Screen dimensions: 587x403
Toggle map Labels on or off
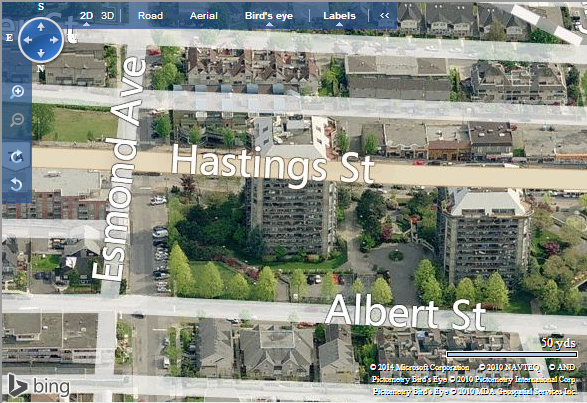[x=339, y=16]
